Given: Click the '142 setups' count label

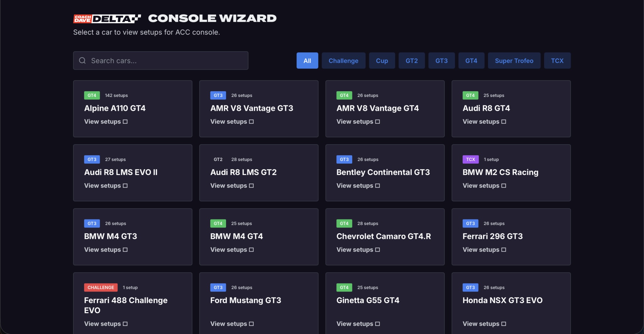Looking at the screenshot, I should point(116,95).
